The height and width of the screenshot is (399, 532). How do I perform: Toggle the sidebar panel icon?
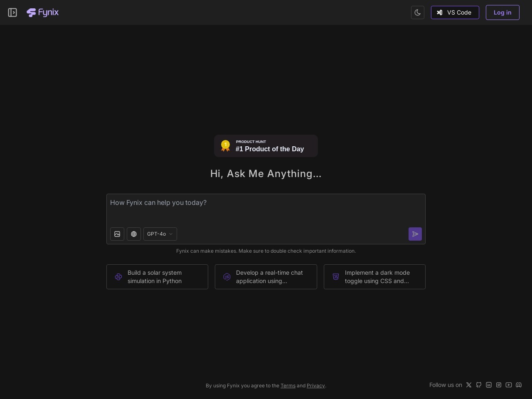pos(12,12)
